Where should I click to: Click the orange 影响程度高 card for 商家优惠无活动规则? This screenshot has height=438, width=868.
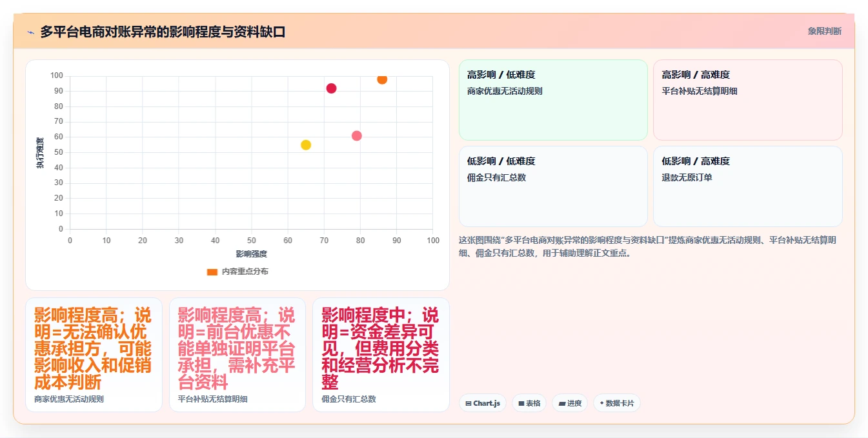coord(94,355)
